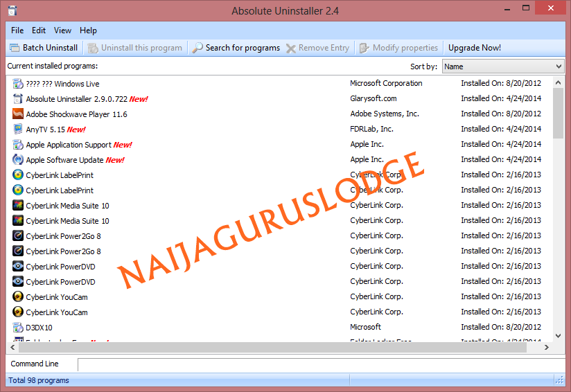
Task: Click the Uninstall this program icon
Action: [x=93, y=48]
